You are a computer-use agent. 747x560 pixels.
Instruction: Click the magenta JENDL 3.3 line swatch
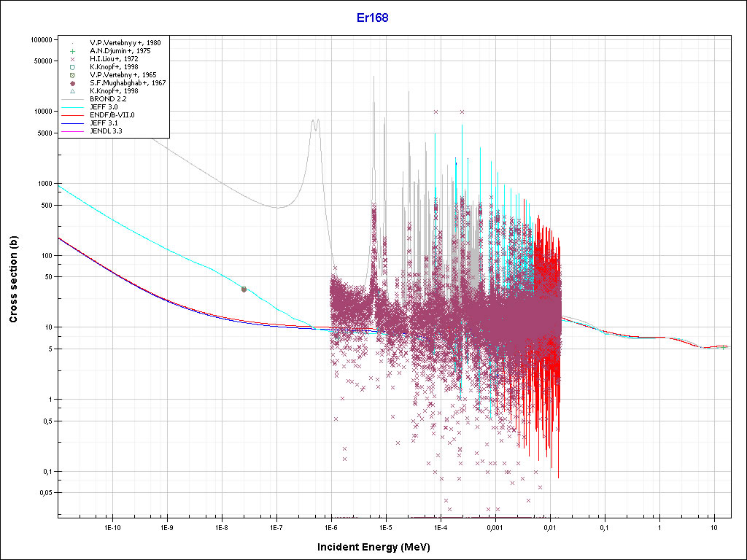(x=73, y=131)
